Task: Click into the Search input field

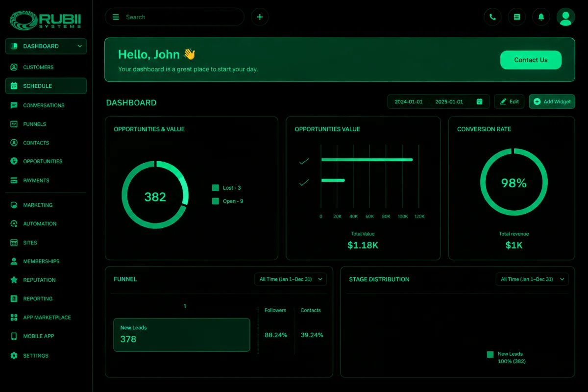Action: 174,17
